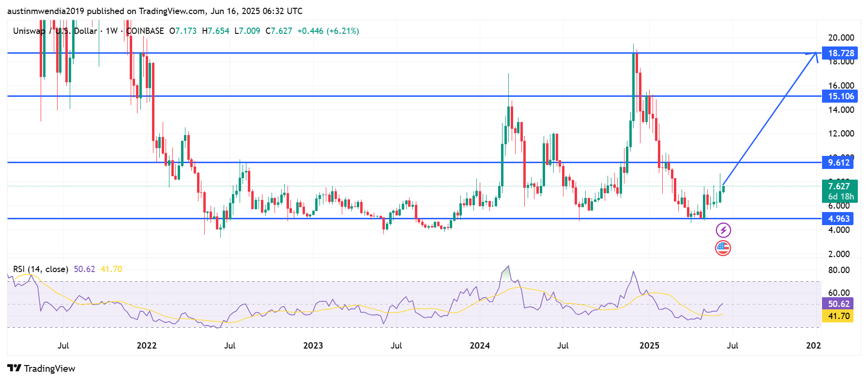Viewport: 868px width, 381px height.
Task: Click the 80.00 RSI axis label
Action: click(839, 270)
